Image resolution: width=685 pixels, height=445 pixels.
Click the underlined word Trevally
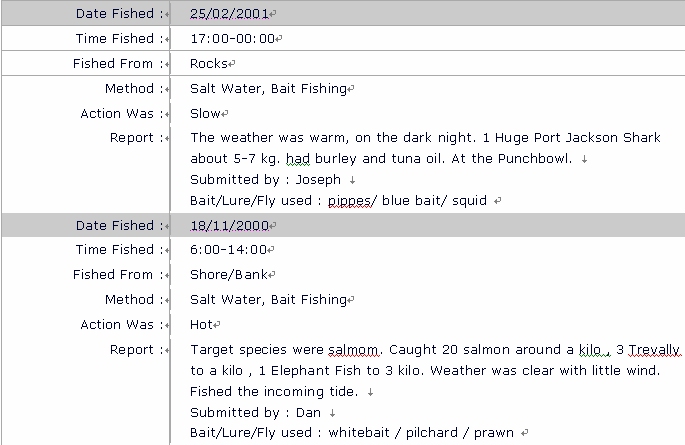point(654,350)
